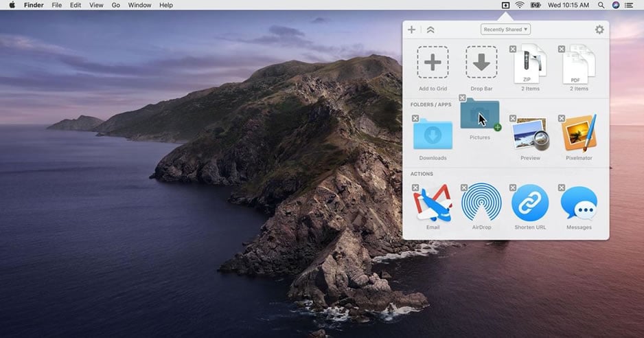Remove the Shorten URL action with its X

point(513,188)
